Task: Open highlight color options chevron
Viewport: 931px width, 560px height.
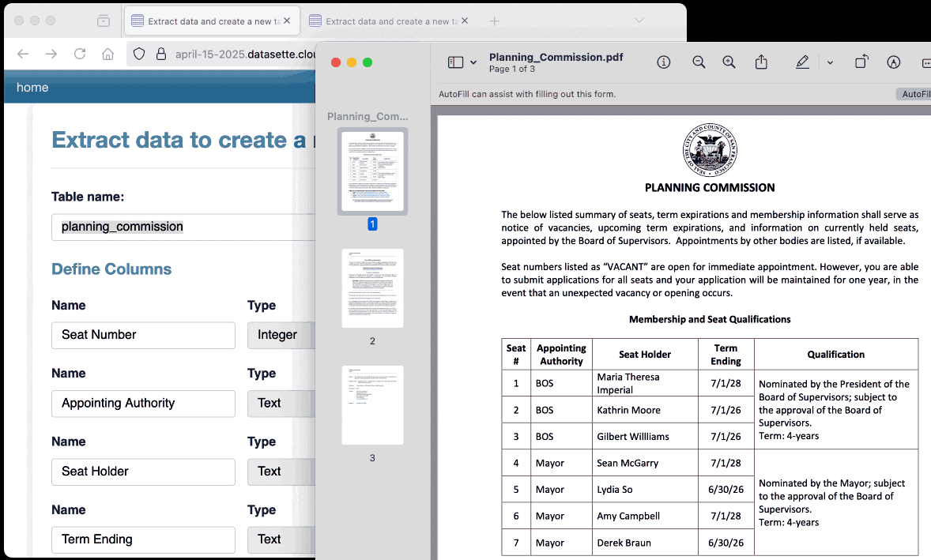Action: 830,62
